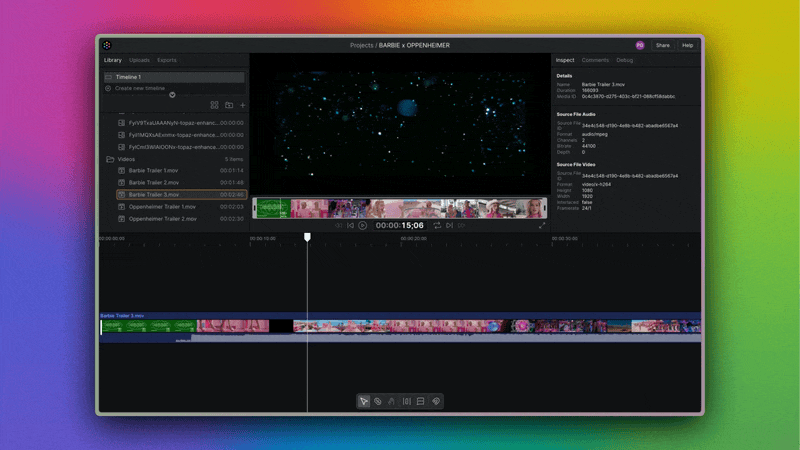The height and width of the screenshot is (450, 800).
Task: Open the Inspect tab
Action: [x=565, y=60]
